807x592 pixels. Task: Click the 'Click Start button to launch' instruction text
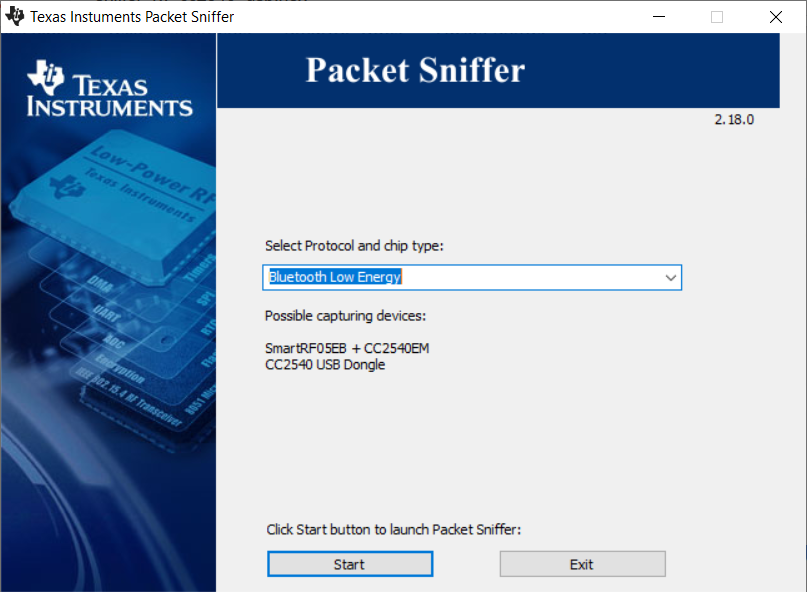(394, 530)
